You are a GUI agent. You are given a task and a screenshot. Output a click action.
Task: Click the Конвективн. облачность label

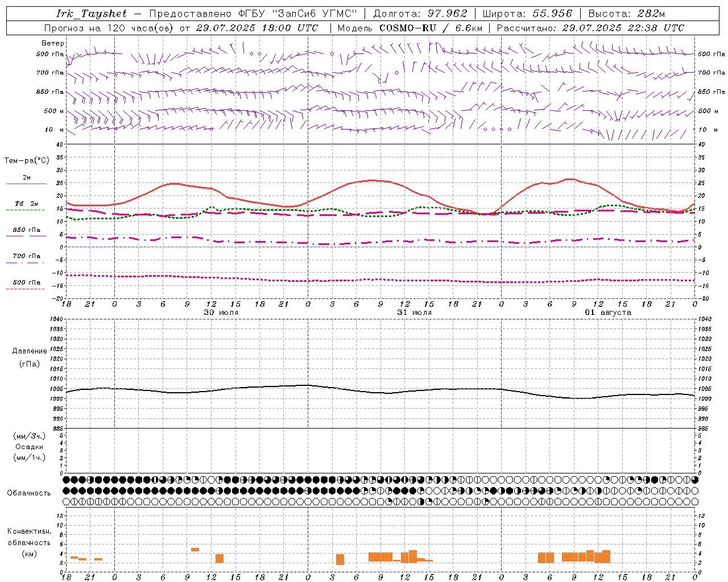tap(29, 537)
